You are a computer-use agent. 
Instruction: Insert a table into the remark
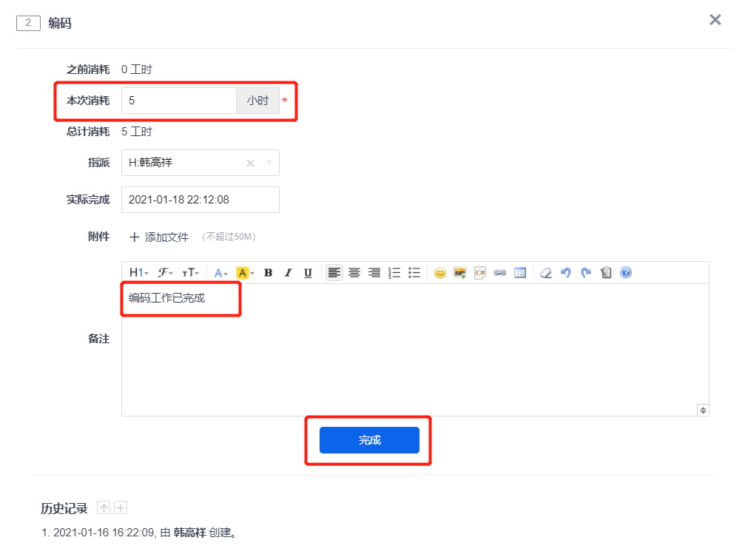tap(520, 273)
